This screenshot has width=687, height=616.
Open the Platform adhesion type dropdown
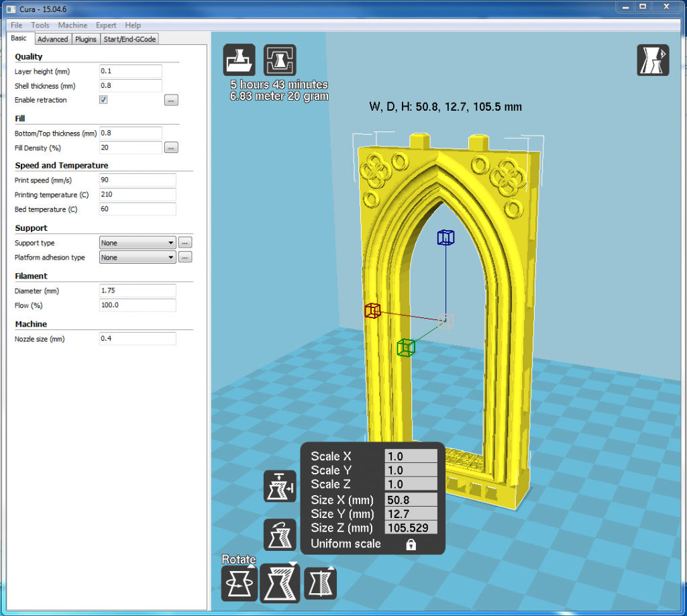click(138, 257)
